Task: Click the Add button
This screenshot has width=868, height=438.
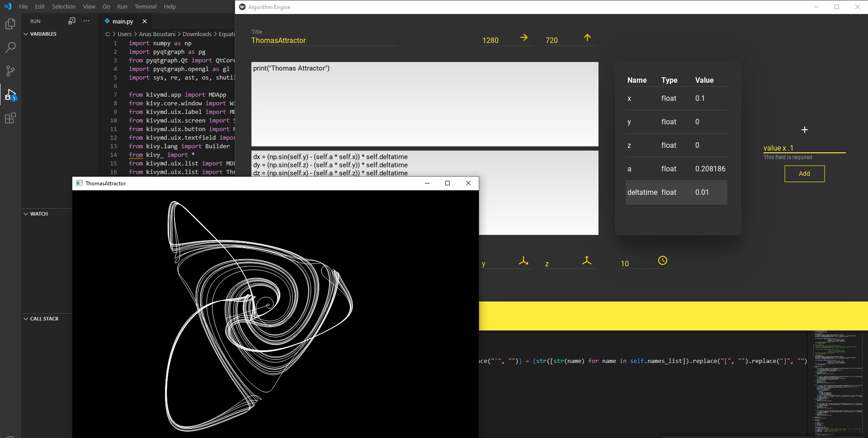Action: [x=804, y=174]
